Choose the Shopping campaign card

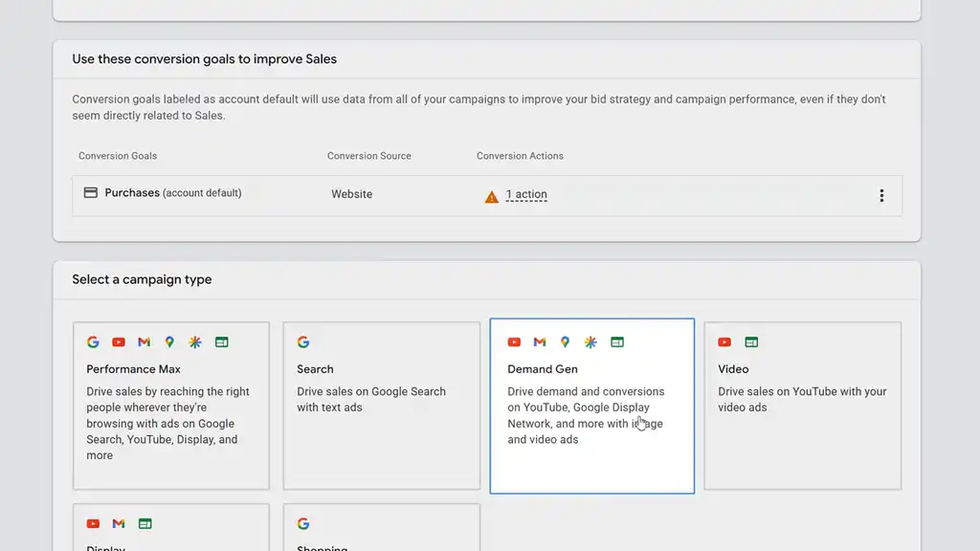(x=381, y=527)
